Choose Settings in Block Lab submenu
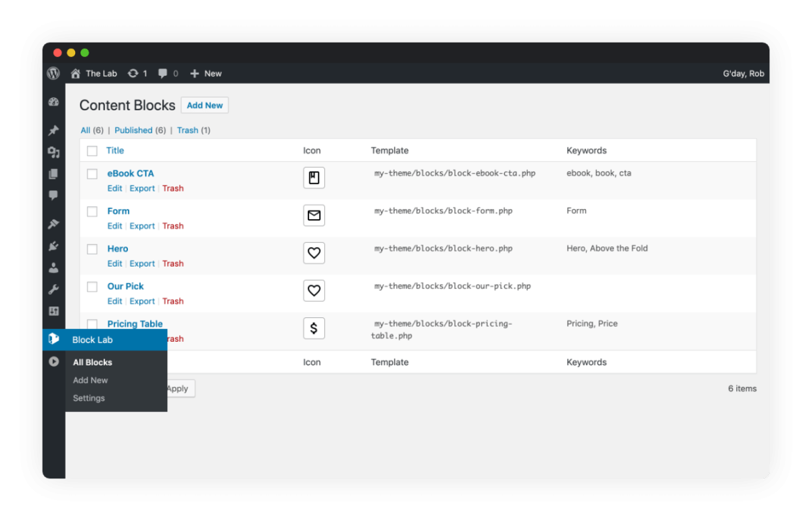This screenshot has height=521, width=812. click(x=89, y=399)
